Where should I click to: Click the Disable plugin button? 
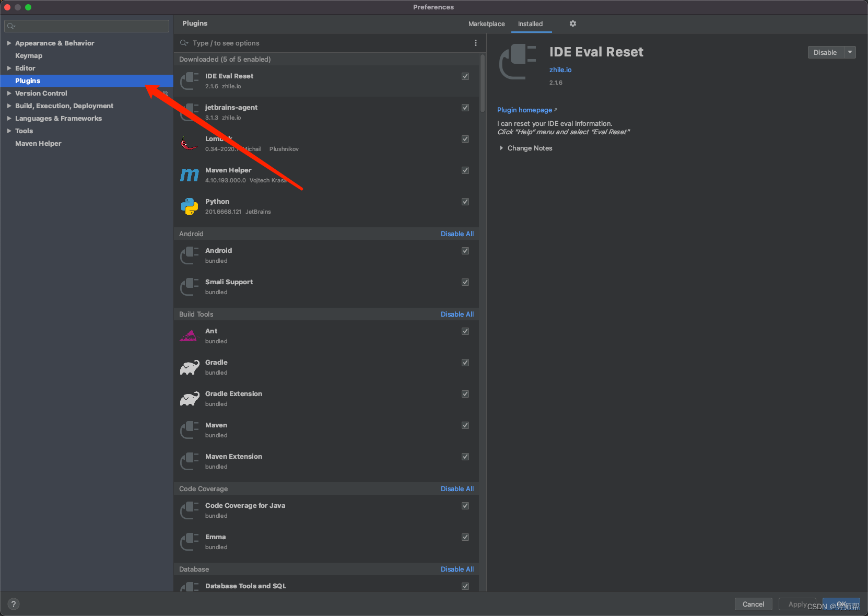[825, 52]
